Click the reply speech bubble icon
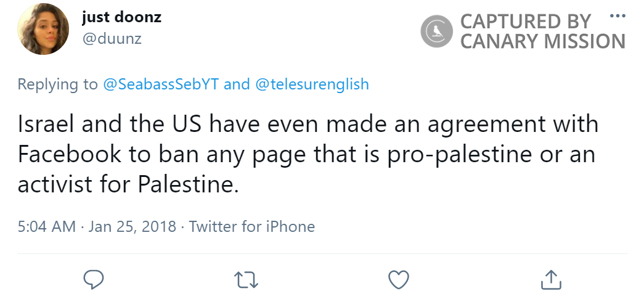 tap(92, 279)
